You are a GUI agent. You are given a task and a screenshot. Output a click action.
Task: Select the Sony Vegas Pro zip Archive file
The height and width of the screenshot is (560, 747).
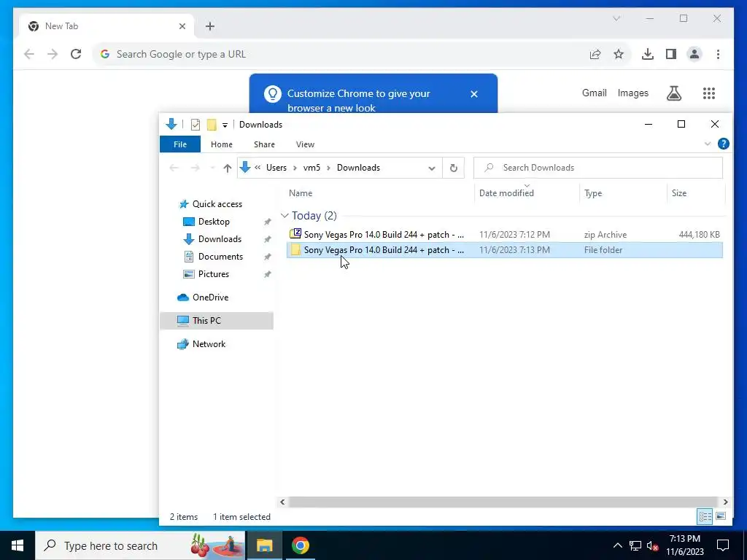505,234
